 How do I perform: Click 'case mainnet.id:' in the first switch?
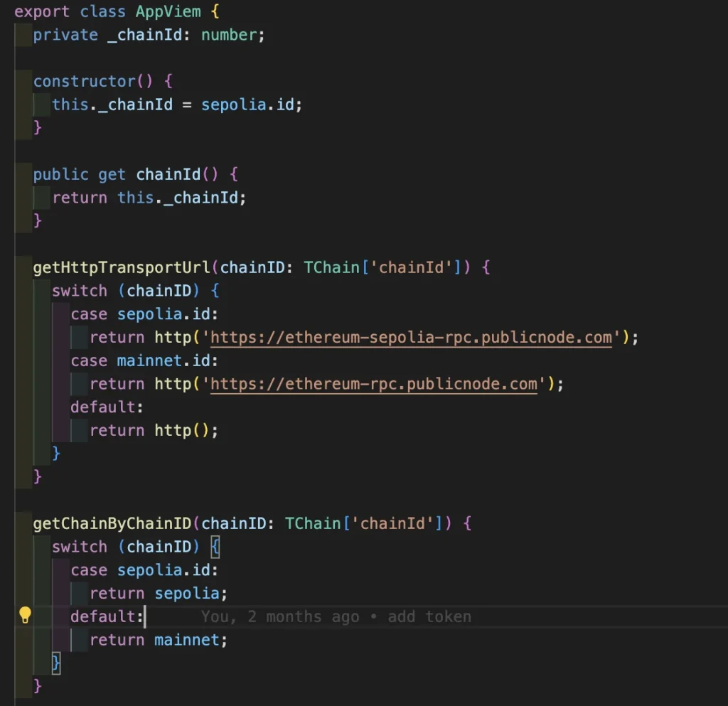pos(145,360)
